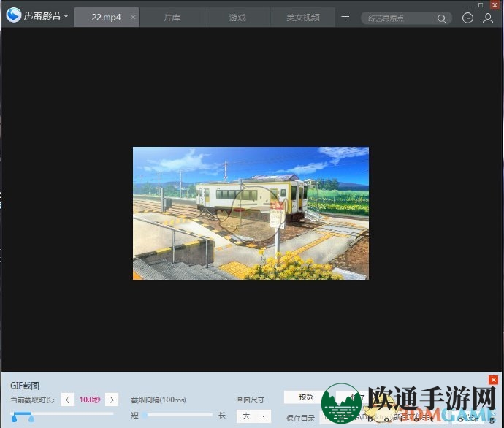Open the 片库 tab
The height and width of the screenshot is (428, 504).
172,18
